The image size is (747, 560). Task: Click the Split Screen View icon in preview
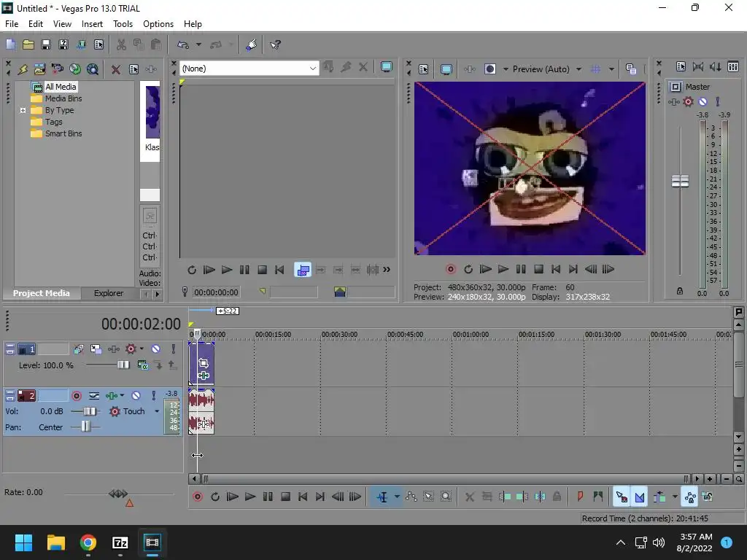[489, 69]
